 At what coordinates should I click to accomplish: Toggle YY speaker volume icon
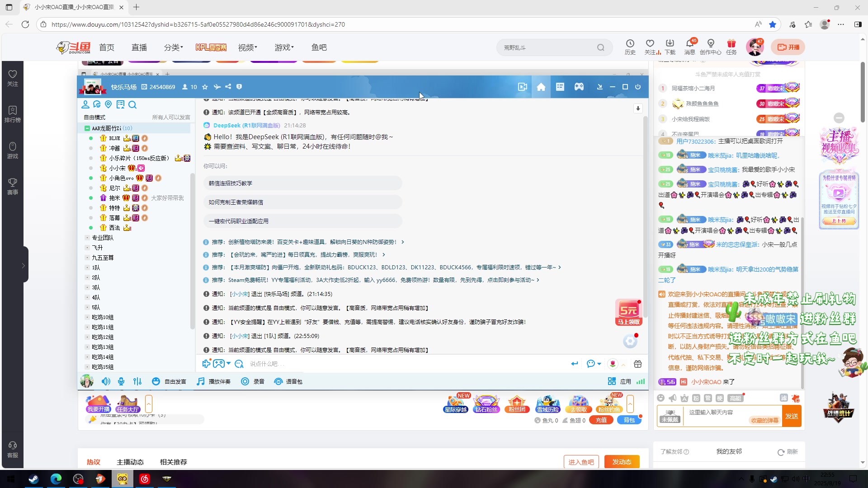(106, 381)
